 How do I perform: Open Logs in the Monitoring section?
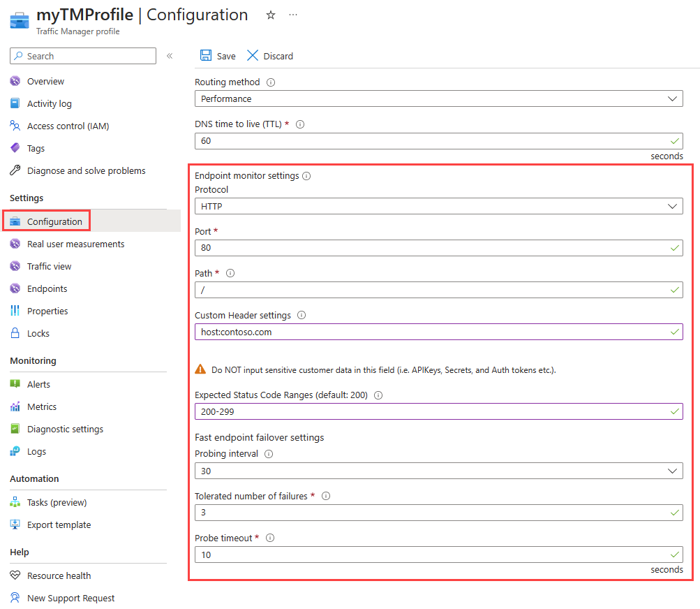tap(38, 450)
